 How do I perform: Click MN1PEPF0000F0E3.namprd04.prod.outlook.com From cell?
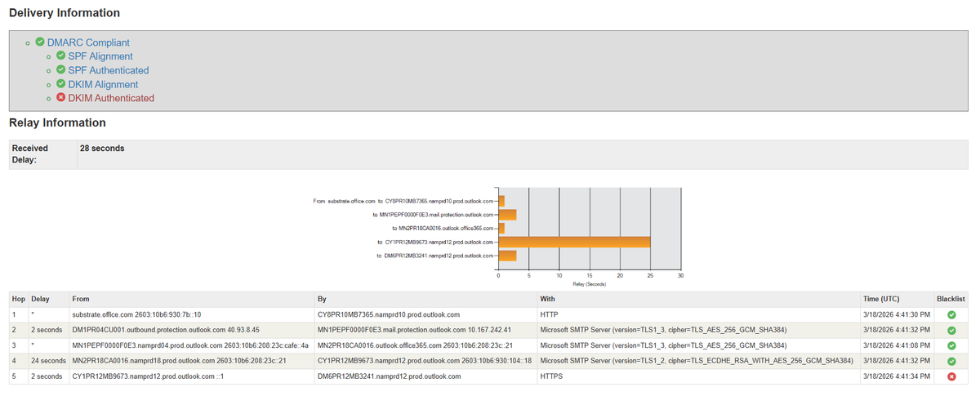pyautogui.click(x=191, y=345)
